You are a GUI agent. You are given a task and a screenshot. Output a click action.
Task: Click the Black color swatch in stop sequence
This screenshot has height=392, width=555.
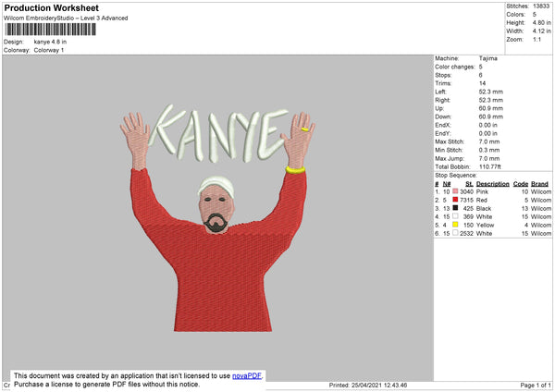click(455, 208)
